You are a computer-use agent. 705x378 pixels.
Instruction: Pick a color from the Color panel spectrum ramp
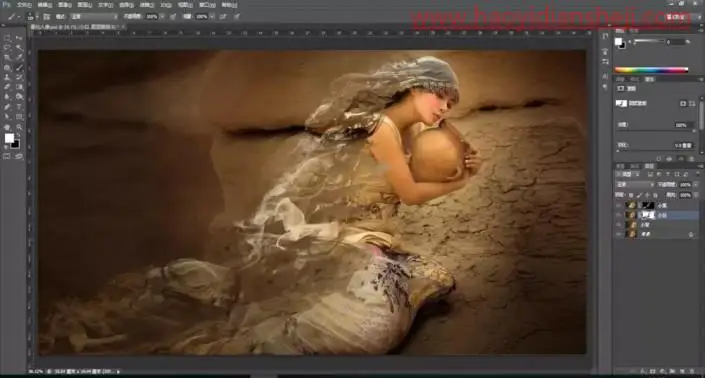(x=651, y=70)
